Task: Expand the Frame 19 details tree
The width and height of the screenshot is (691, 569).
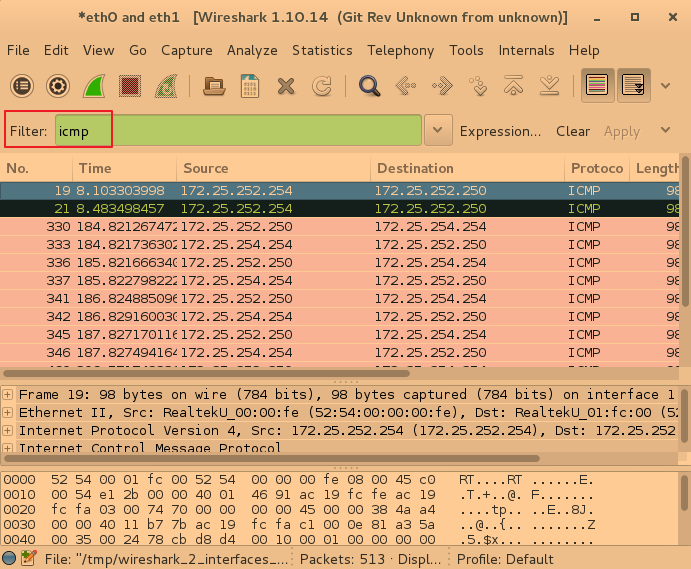Action: point(8,395)
